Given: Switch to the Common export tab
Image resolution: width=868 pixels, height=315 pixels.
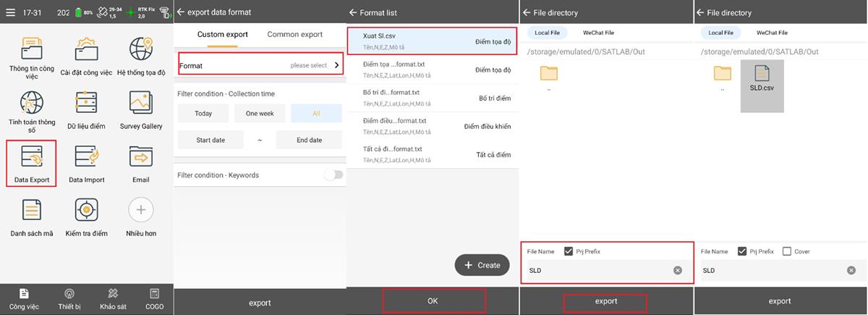Looking at the screenshot, I should [294, 34].
